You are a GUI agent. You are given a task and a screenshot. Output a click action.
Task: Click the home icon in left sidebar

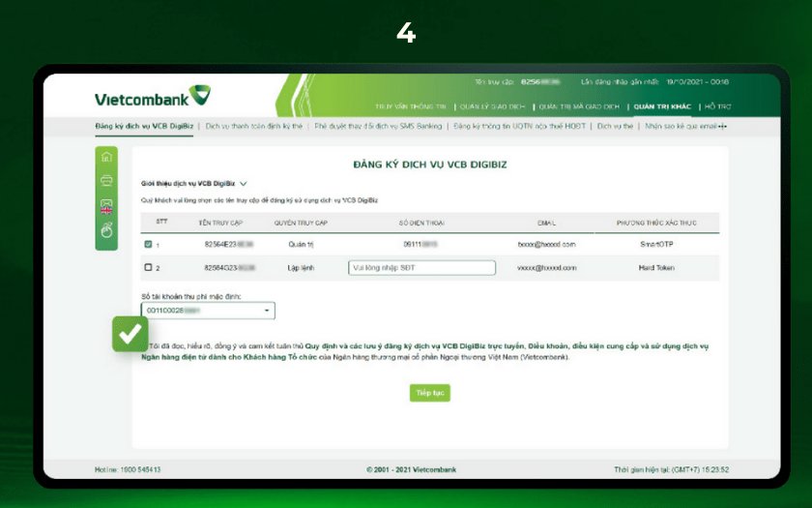click(106, 158)
